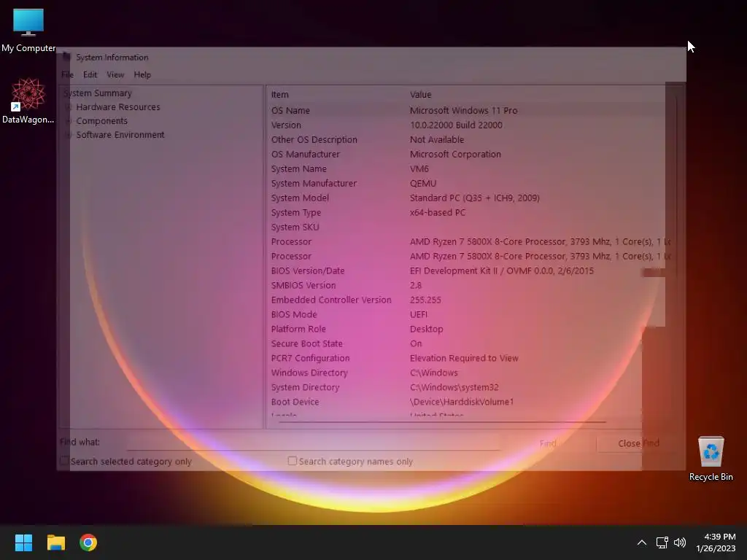The image size is (747, 560).
Task: Toggle Search category names only checkbox
Action: [292, 461]
